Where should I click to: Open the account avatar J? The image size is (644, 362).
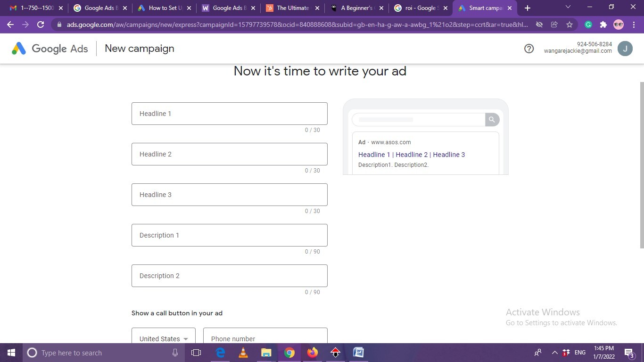pyautogui.click(x=625, y=49)
